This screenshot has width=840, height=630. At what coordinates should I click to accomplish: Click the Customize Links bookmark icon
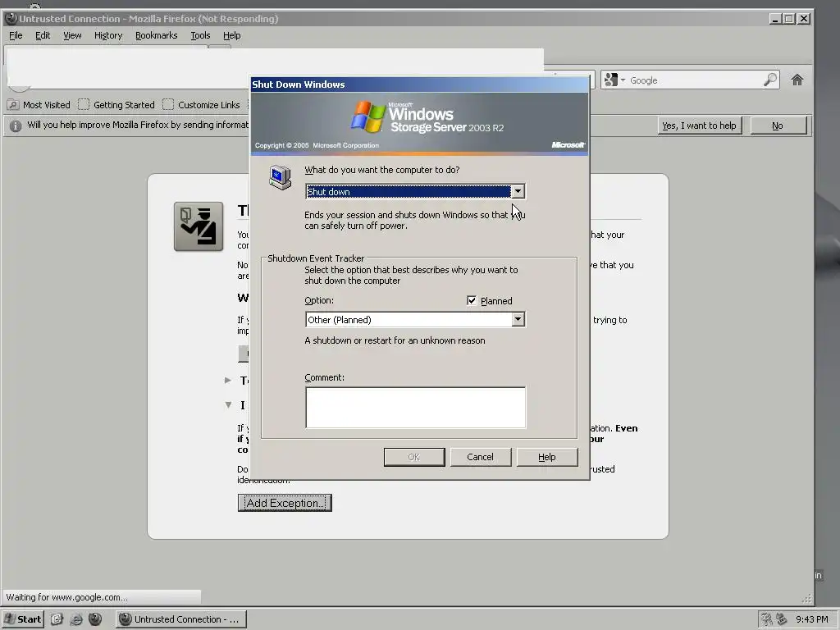(x=168, y=105)
